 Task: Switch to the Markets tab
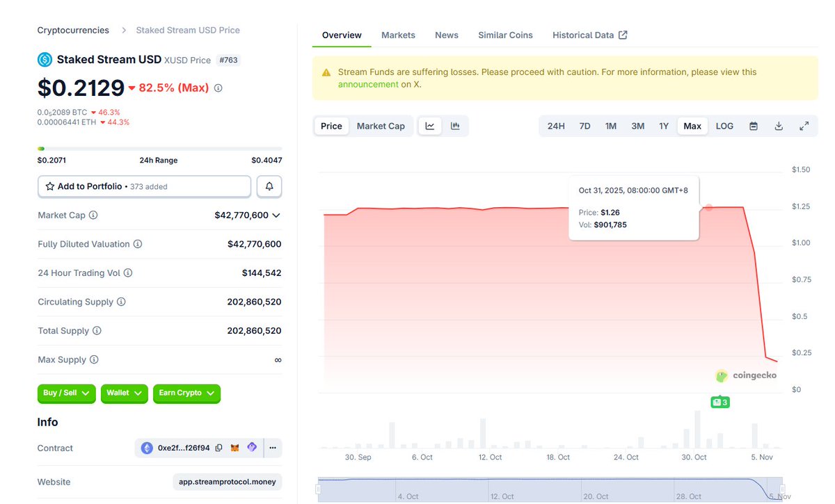point(398,35)
